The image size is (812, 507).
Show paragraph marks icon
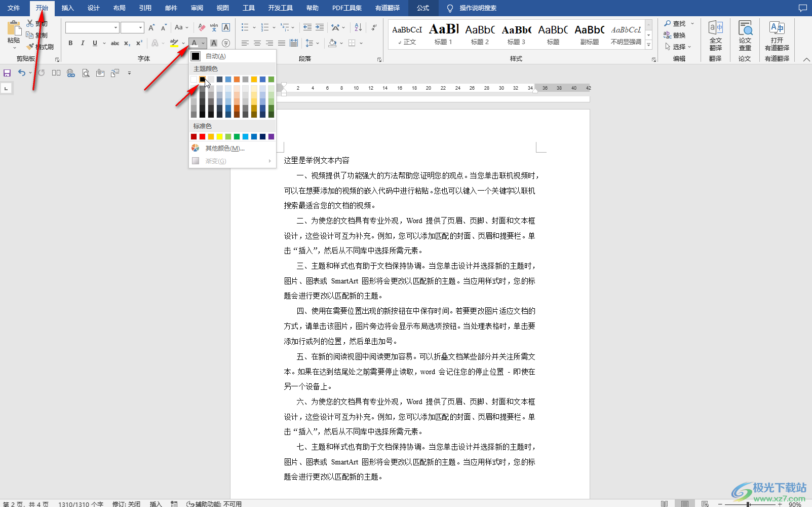374,27
